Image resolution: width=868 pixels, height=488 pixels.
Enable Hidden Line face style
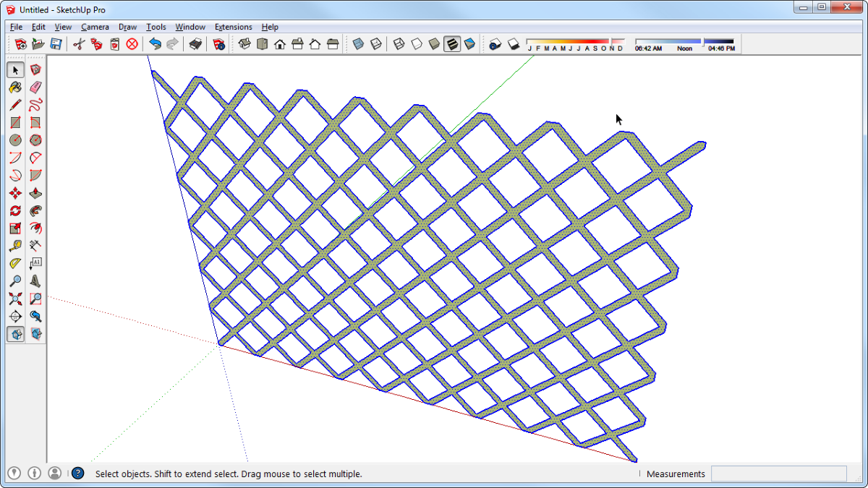point(417,44)
